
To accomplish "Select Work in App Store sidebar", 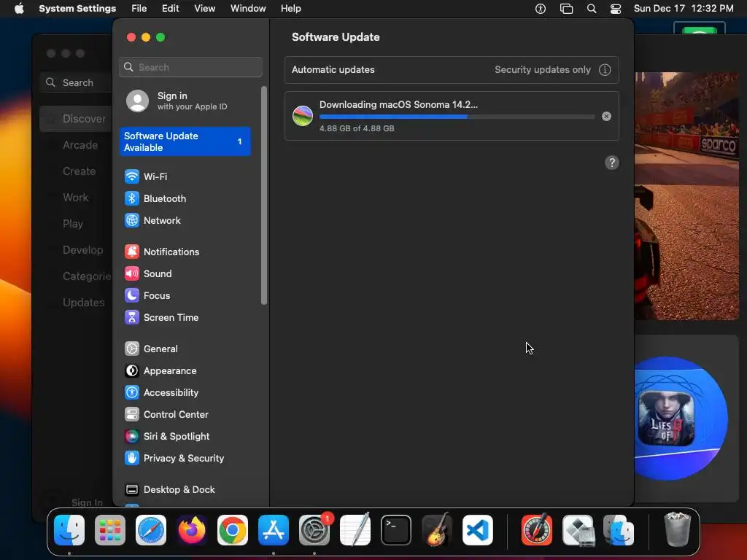I will (x=75, y=198).
